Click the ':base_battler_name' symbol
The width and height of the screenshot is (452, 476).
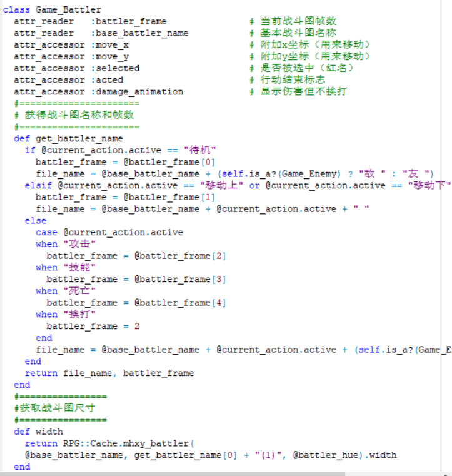coord(139,33)
